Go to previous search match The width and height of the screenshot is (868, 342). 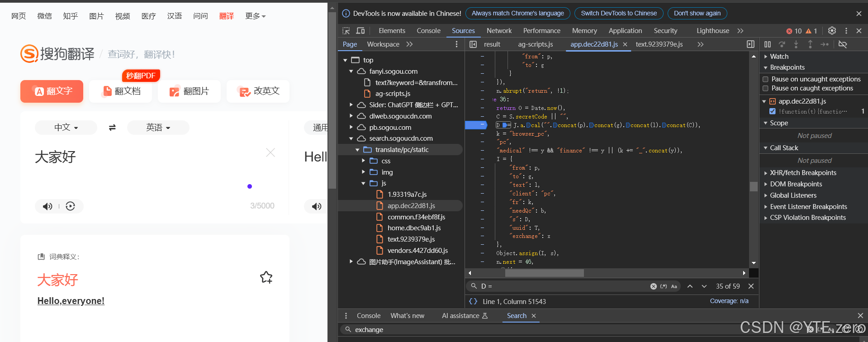pyautogui.click(x=690, y=286)
